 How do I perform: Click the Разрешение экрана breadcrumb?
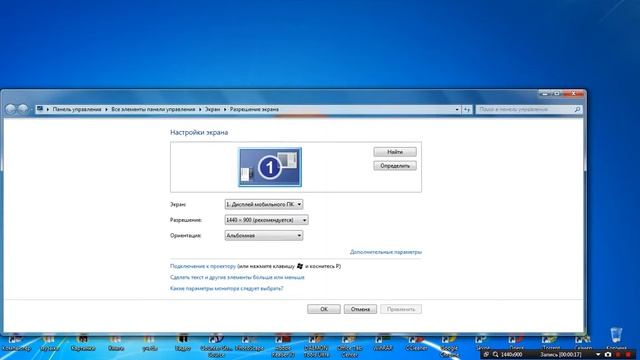point(254,109)
